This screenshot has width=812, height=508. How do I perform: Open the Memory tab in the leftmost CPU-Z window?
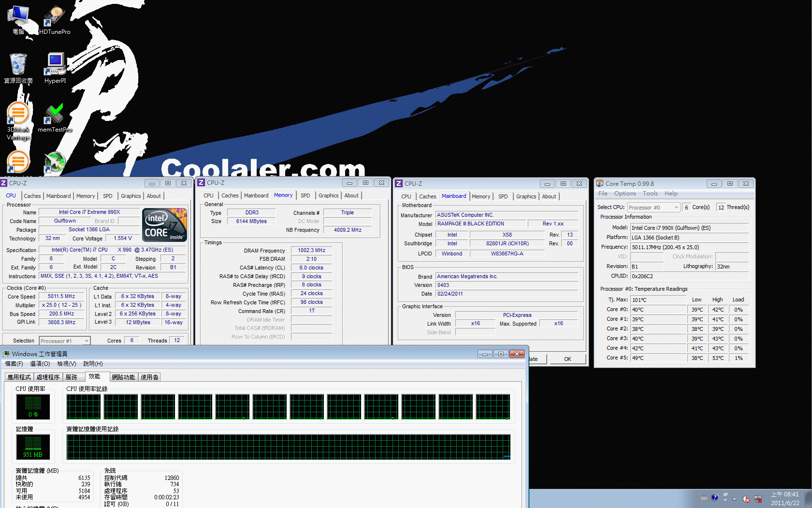coord(86,196)
